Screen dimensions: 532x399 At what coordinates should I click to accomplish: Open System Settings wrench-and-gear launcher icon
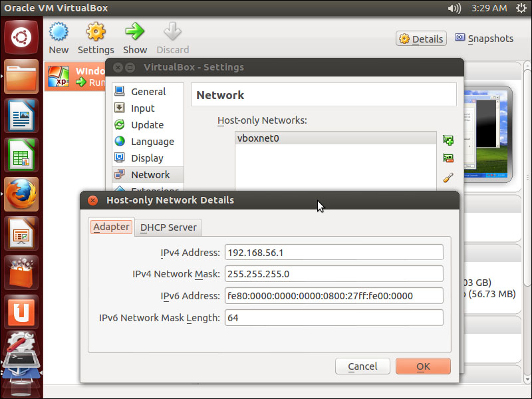(21, 343)
